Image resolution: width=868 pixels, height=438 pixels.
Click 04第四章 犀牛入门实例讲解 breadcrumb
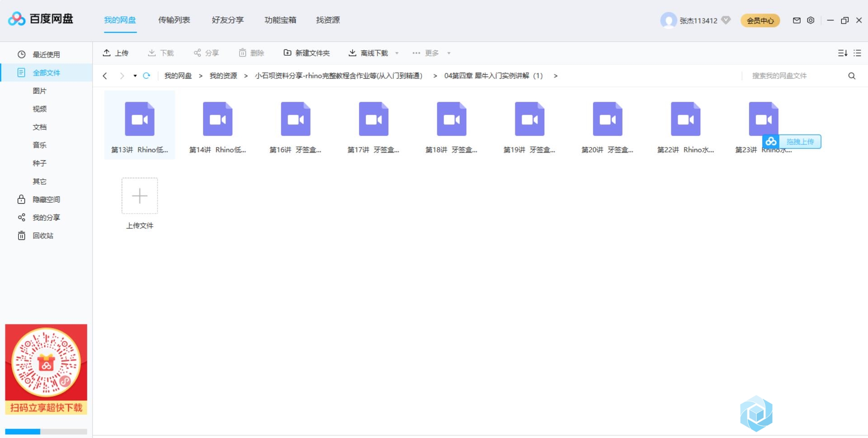[x=493, y=76]
